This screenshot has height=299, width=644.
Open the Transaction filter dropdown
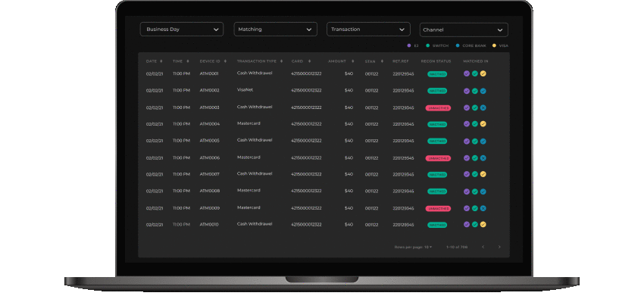pos(368,29)
